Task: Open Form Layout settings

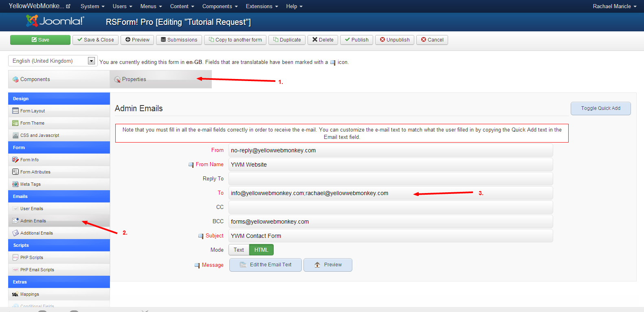Action: (59, 111)
